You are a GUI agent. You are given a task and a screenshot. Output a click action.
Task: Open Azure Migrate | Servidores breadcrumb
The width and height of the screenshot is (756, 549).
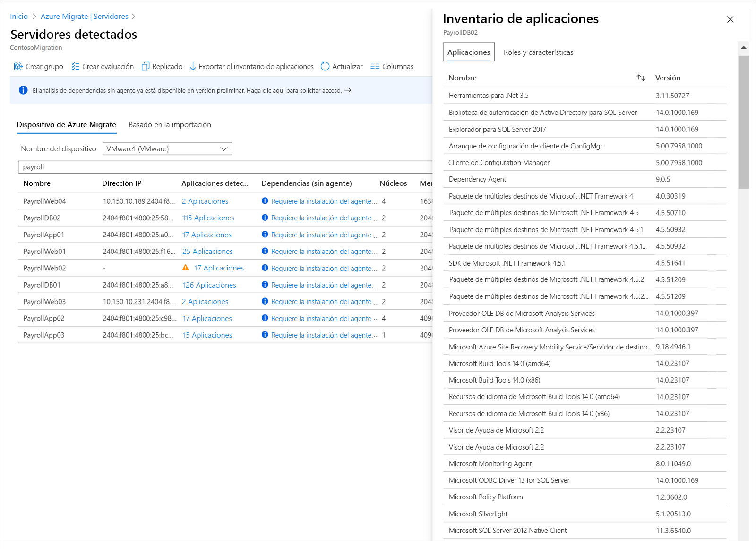tap(85, 17)
